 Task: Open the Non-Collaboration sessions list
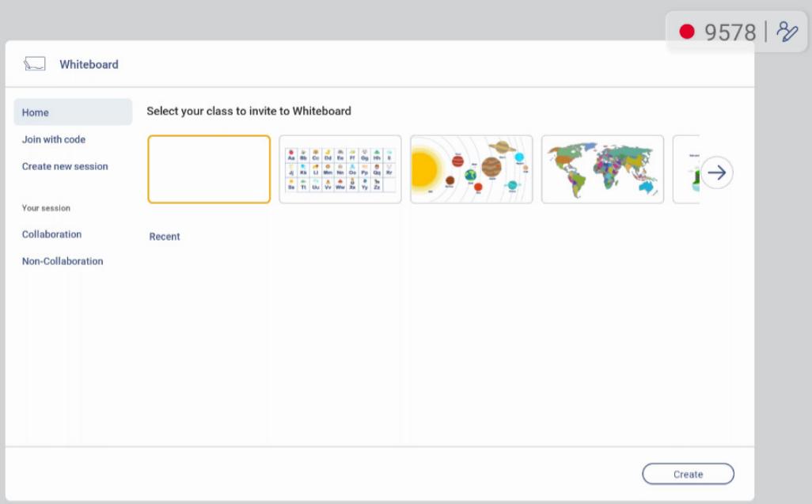pyautogui.click(x=63, y=261)
